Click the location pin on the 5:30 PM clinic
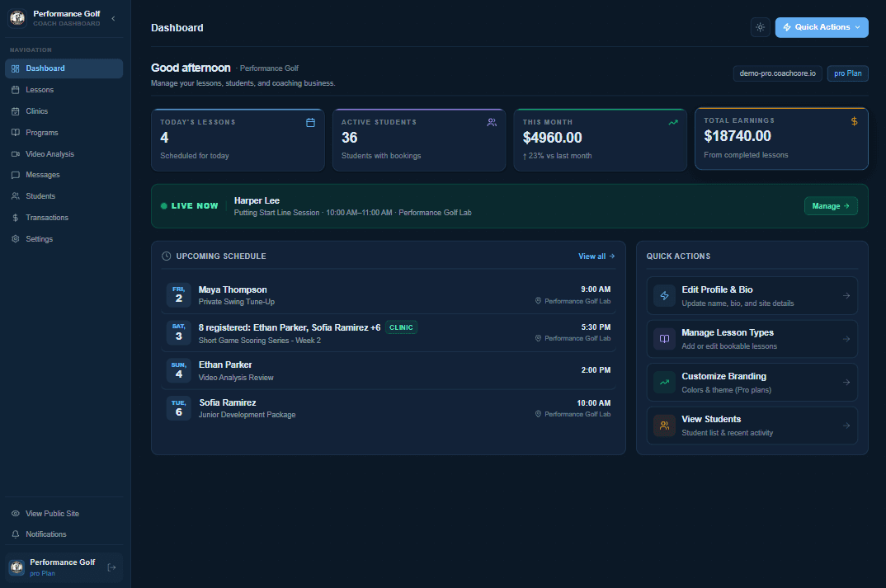This screenshot has width=886, height=588. tap(538, 338)
